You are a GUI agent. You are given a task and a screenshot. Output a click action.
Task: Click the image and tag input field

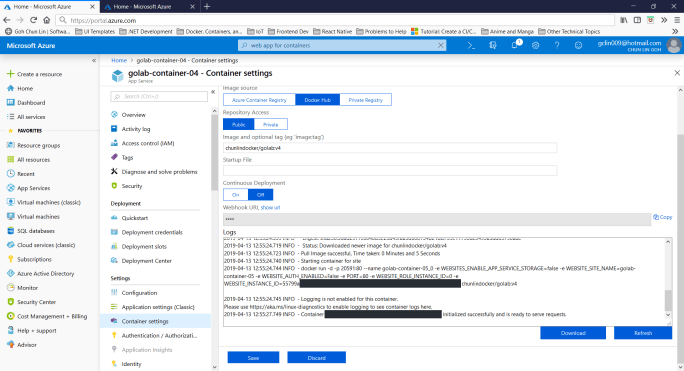click(x=390, y=148)
